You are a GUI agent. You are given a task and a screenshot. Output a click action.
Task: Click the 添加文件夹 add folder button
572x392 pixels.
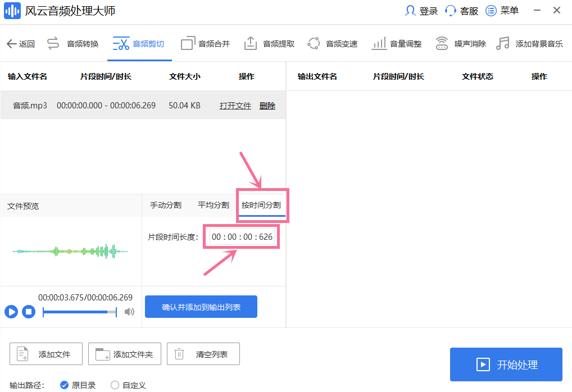tap(124, 354)
